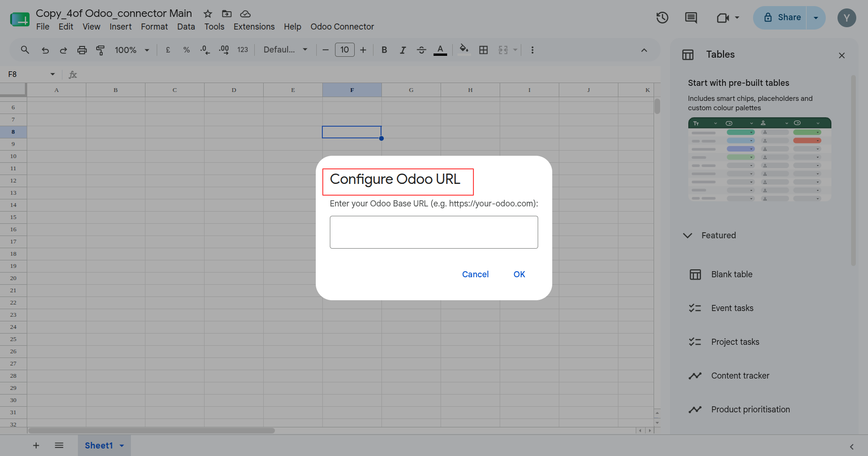
Task: Undo the last action
Action: point(45,50)
